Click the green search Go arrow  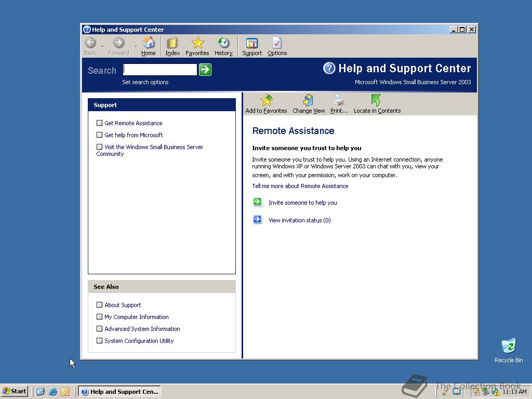point(205,70)
